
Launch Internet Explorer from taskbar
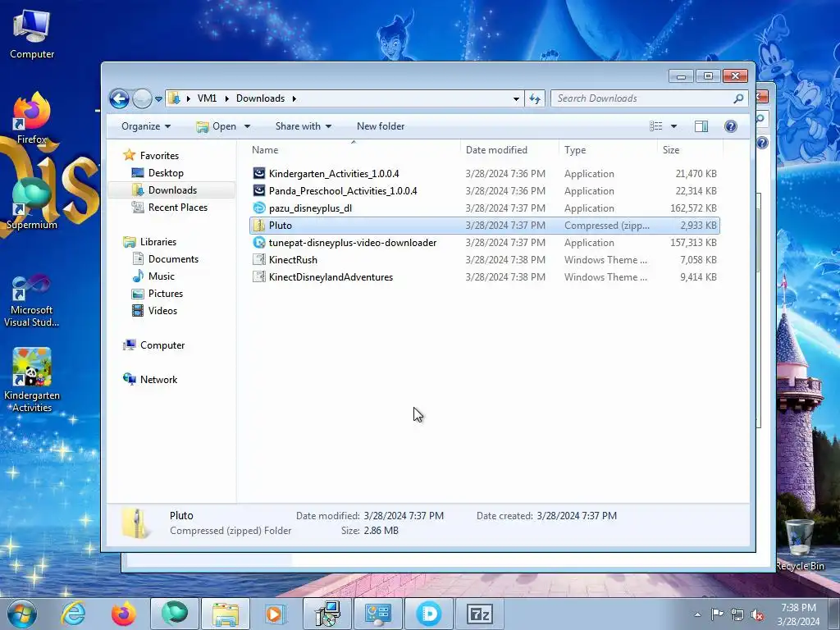pos(73,614)
